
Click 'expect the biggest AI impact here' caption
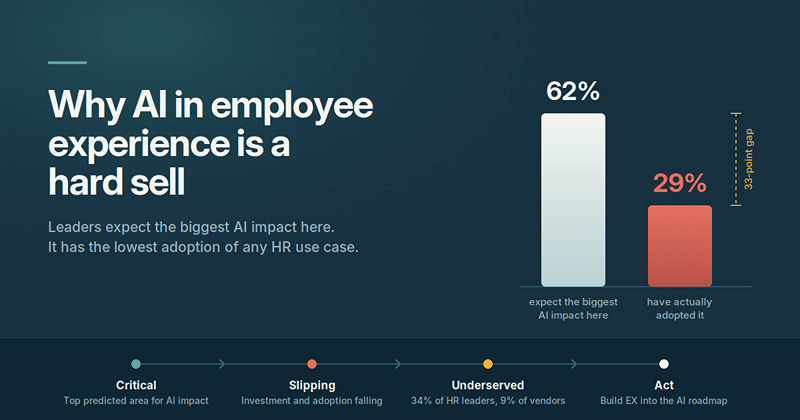(573, 309)
